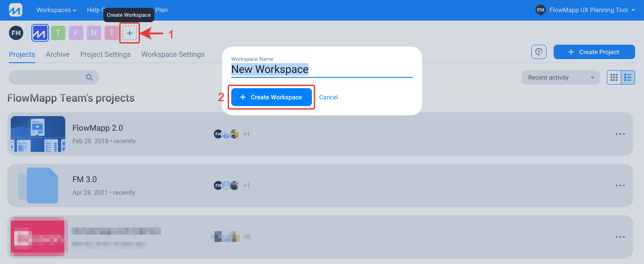Switch to the purple N workspace
This screenshot has height=264, width=644.
pyautogui.click(x=94, y=33)
